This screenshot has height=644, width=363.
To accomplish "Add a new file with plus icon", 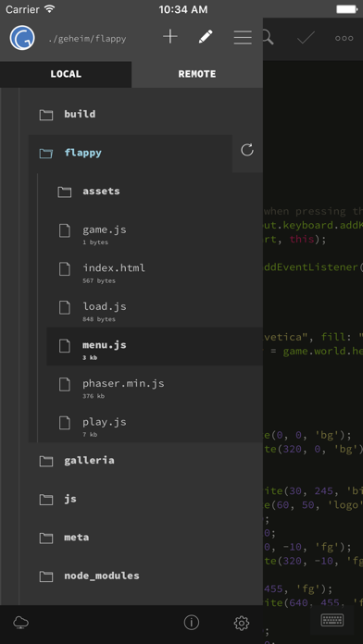I will [x=170, y=37].
